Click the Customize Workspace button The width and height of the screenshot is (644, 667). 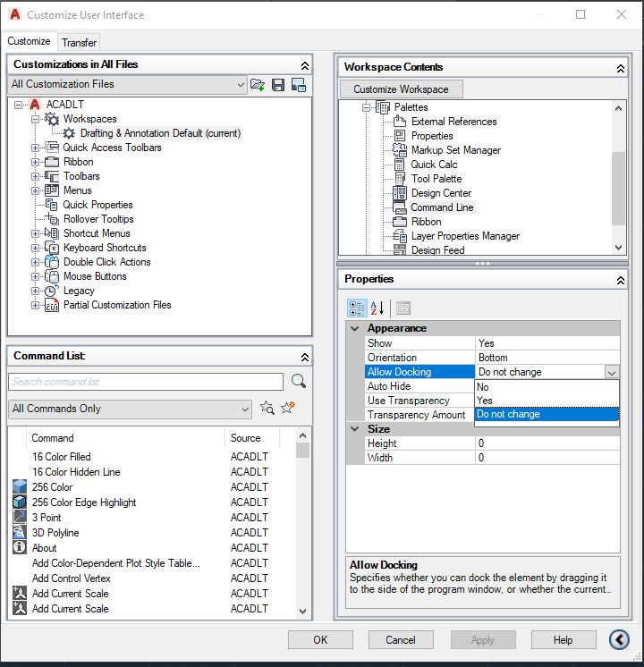[401, 89]
